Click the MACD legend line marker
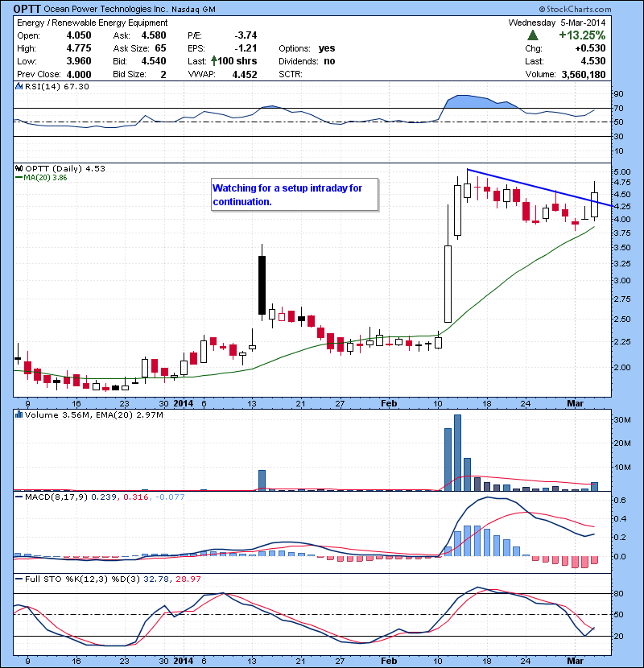 [19, 497]
